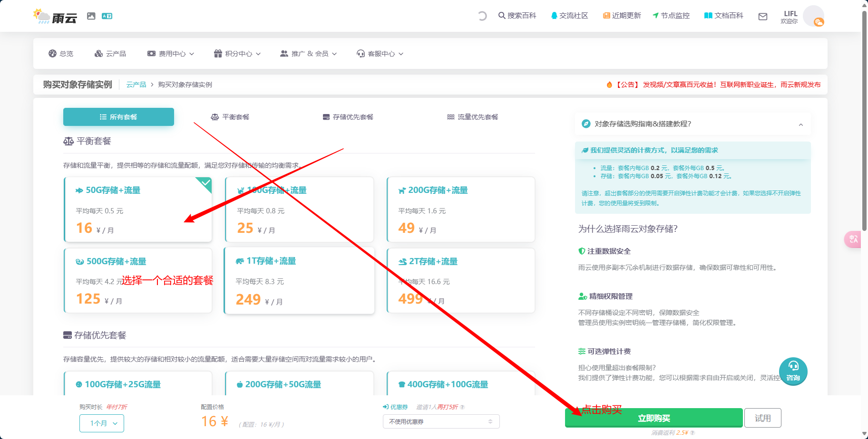Expand 客服中心 menu

point(380,54)
